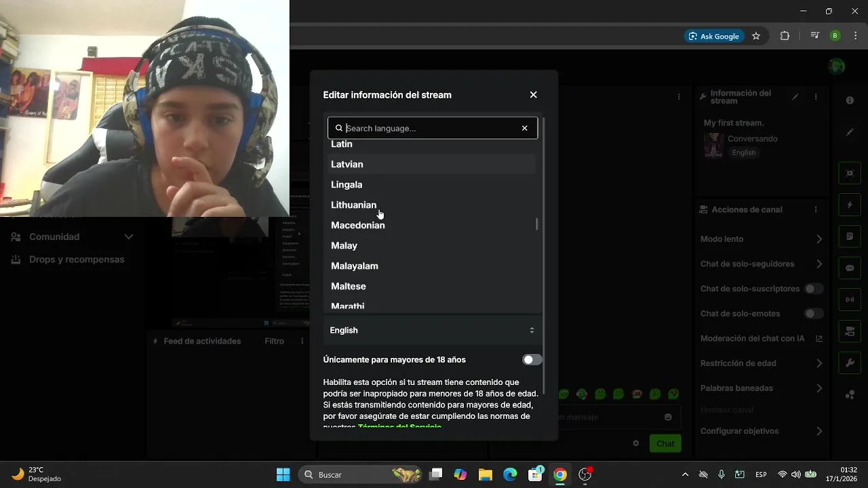Click the focus frame icon in sidebar

tap(850, 173)
